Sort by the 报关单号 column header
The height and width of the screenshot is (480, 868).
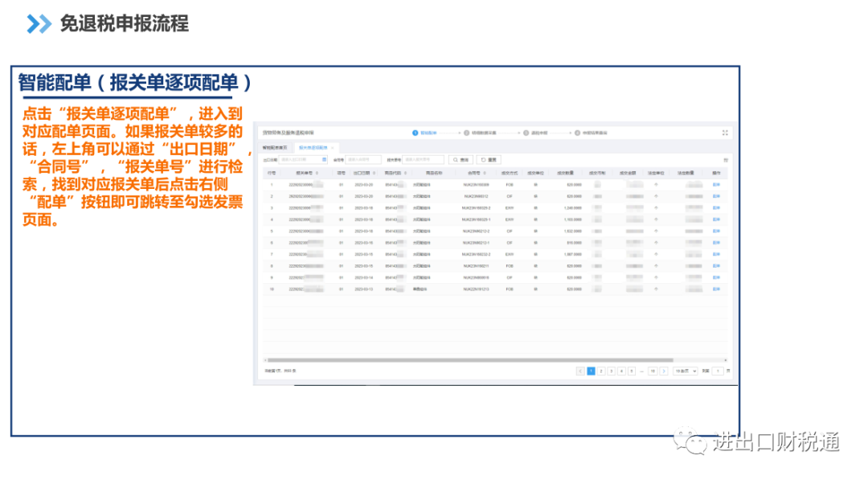tap(307, 174)
